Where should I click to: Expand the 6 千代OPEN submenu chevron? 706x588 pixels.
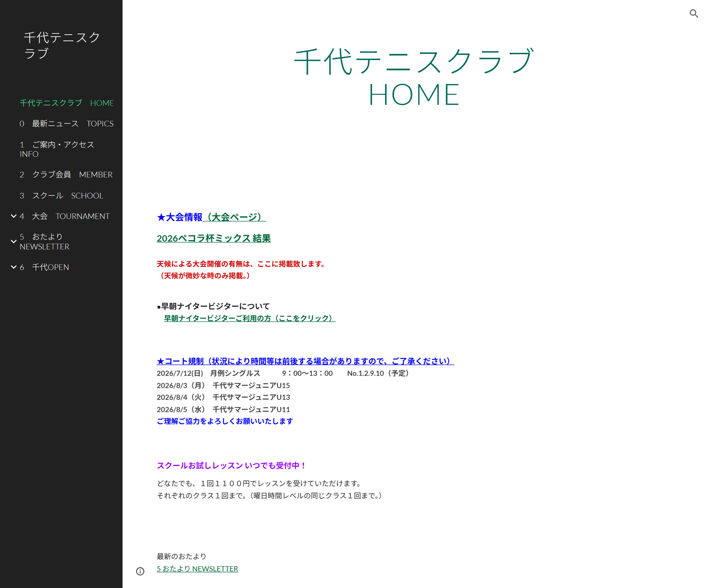pyautogui.click(x=14, y=267)
